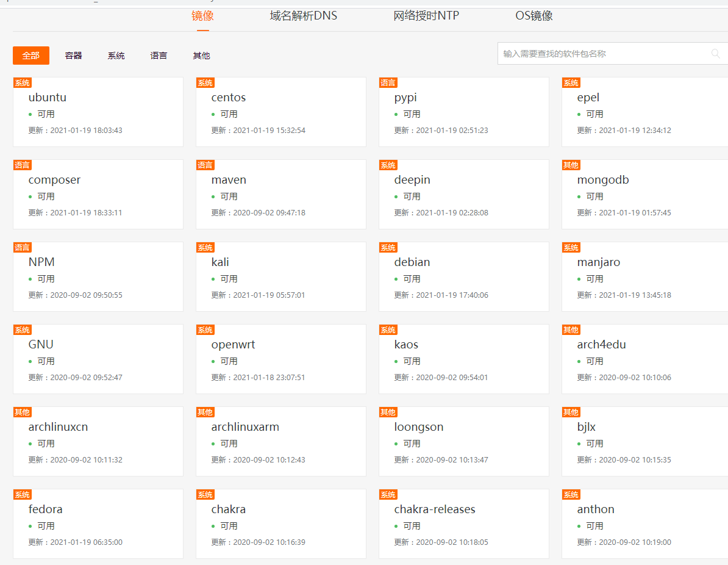The width and height of the screenshot is (728, 565).
Task: Open the 网络授时NTP tab
Action: click(426, 16)
